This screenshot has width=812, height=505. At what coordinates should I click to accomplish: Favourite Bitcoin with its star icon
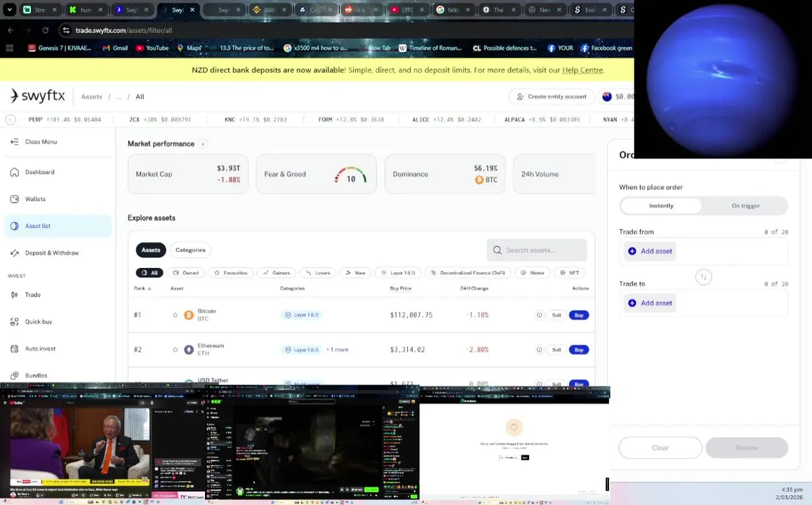(x=175, y=315)
